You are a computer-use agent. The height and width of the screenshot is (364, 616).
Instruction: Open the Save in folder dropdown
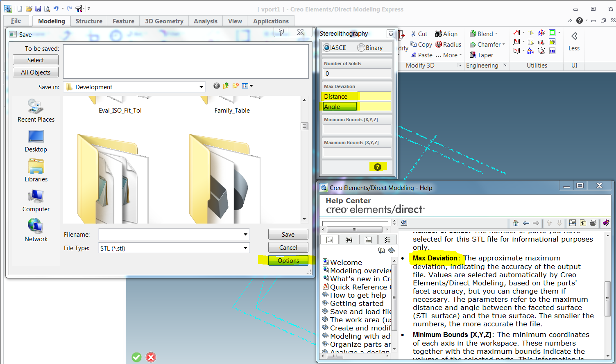pyautogui.click(x=201, y=87)
